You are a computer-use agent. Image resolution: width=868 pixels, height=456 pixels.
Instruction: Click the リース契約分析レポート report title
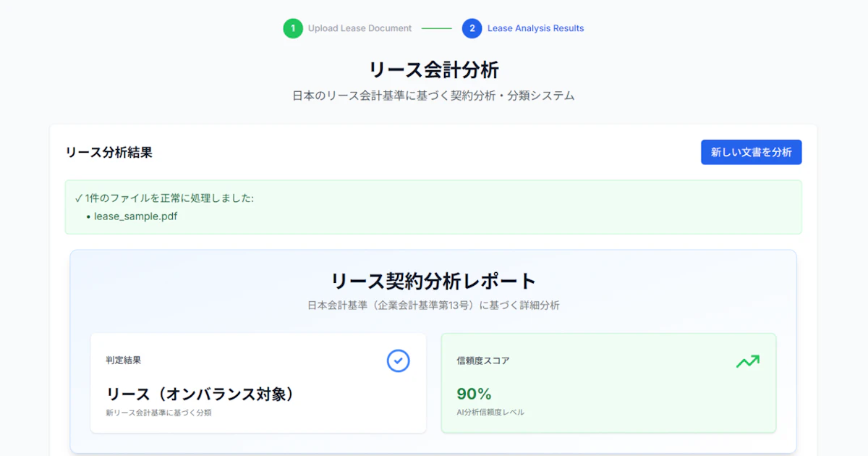coord(433,281)
